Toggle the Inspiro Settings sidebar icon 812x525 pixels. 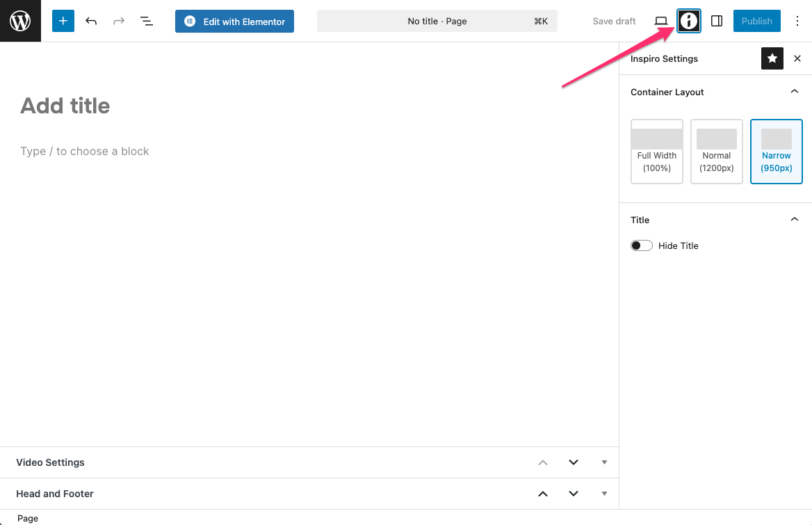(x=688, y=21)
